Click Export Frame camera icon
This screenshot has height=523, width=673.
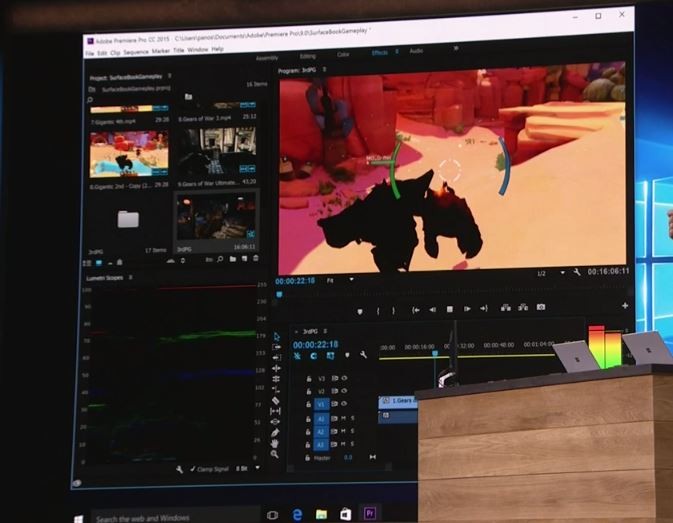coord(541,307)
